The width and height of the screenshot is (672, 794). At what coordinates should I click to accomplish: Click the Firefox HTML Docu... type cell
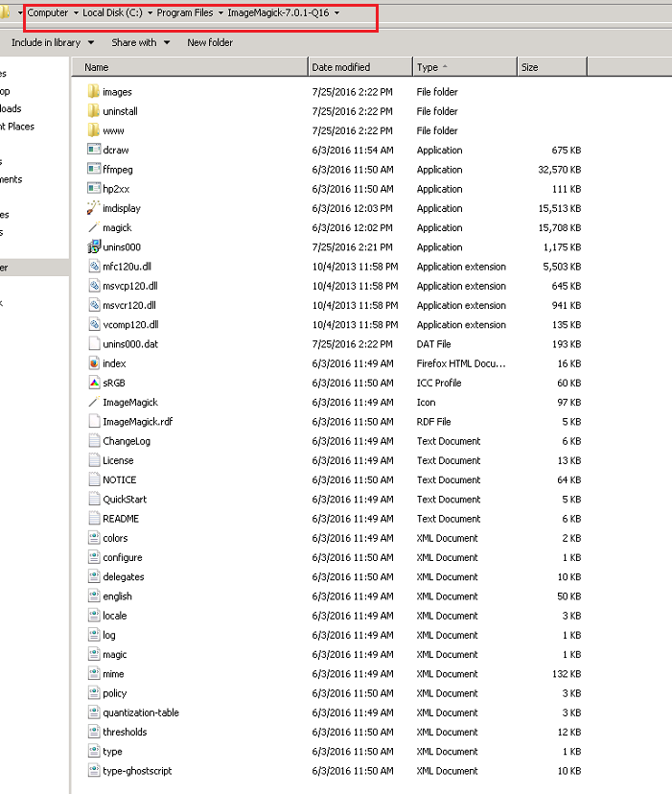coord(461,363)
